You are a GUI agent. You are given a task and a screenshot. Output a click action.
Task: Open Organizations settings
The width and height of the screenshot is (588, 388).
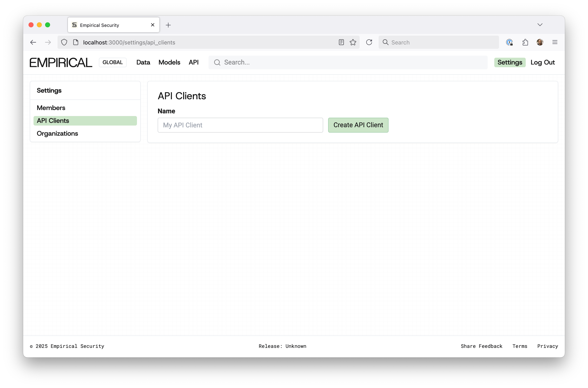click(57, 133)
